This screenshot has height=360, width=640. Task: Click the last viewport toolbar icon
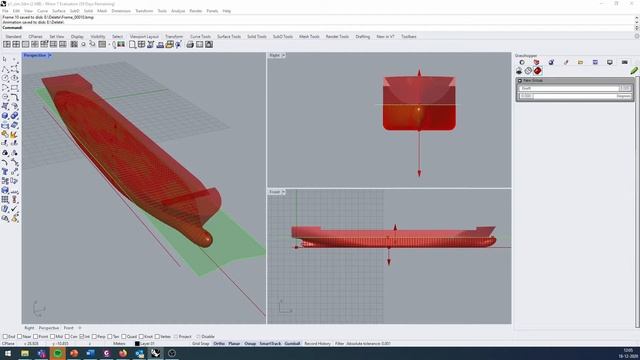209,44
